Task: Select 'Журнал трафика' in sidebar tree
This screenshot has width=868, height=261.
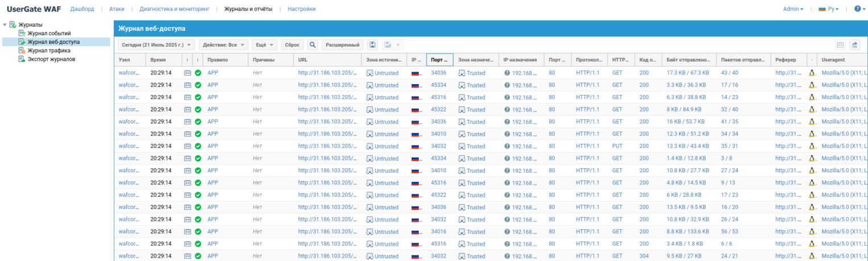Action: 49,51
